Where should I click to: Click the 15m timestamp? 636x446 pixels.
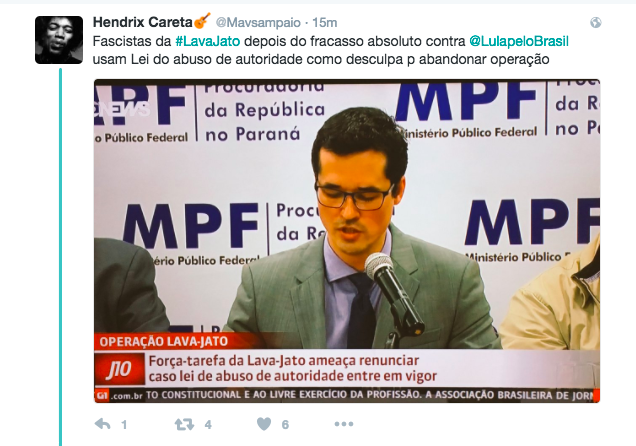[x=324, y=23]
